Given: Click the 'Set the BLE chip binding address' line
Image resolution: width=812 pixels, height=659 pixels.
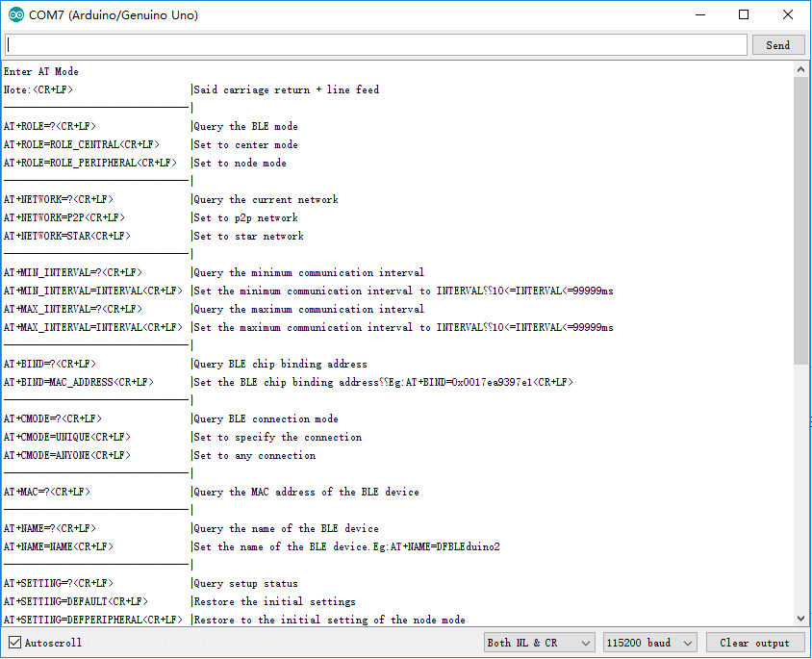Looking at the screenshot, I should coord(384,383).
